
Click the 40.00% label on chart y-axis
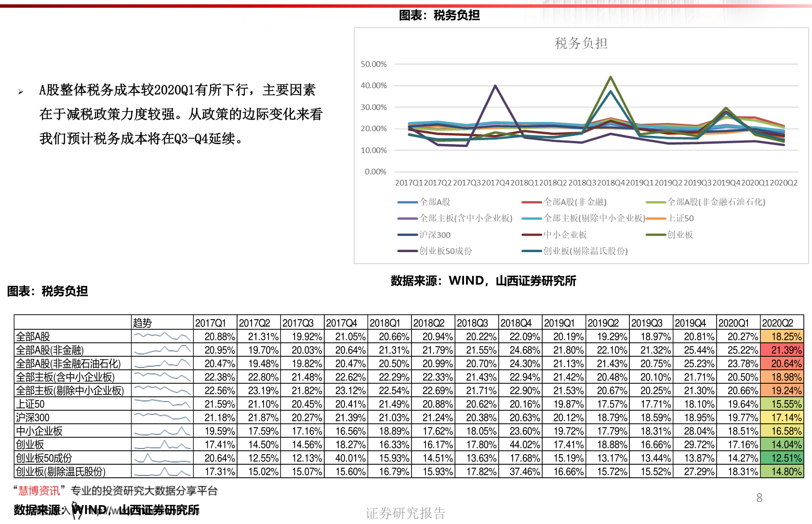(x=373, y=86)
